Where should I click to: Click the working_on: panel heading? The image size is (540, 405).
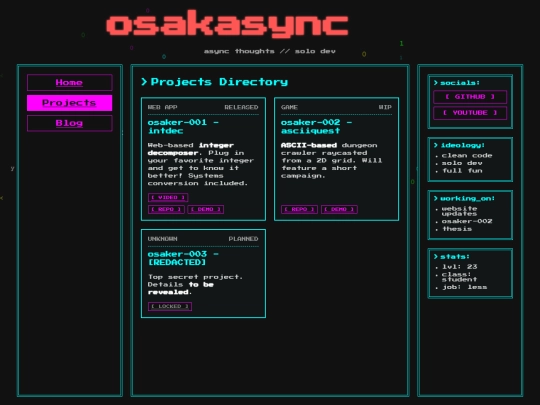464,198
